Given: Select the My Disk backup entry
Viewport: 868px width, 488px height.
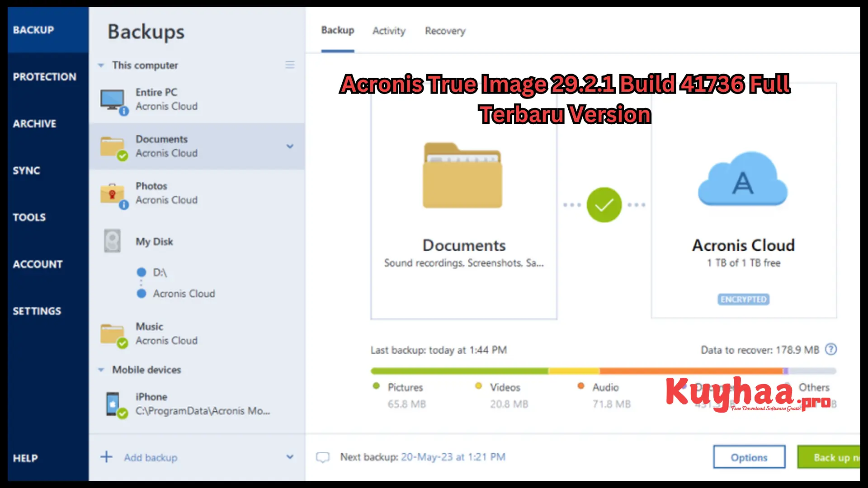Looking at the screenshot, I should coord(197,241).
